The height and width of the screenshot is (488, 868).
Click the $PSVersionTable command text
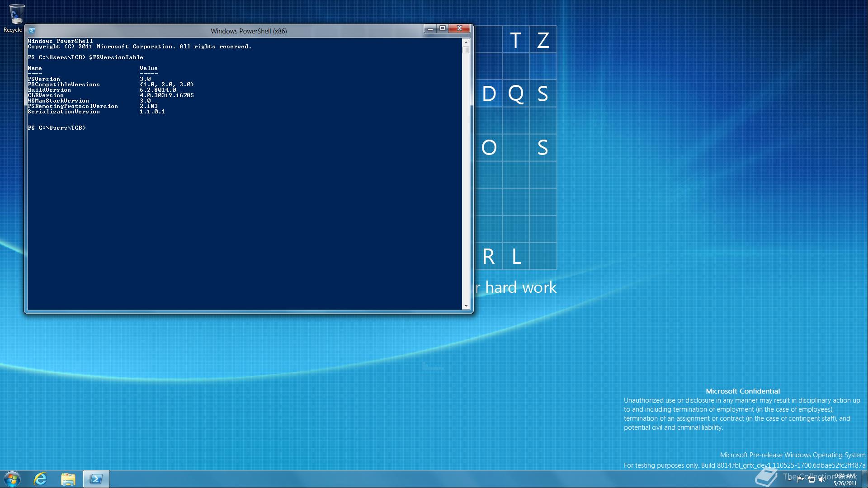[116, 57]
